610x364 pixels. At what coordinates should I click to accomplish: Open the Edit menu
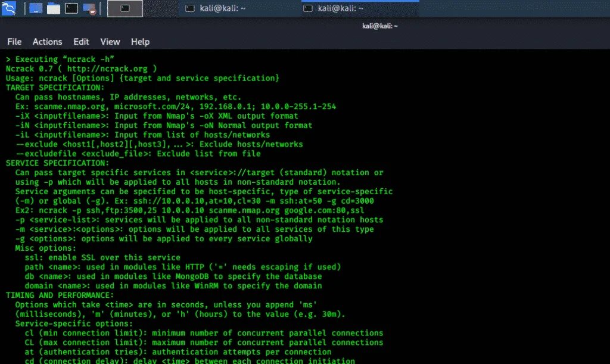pos(81,42)
